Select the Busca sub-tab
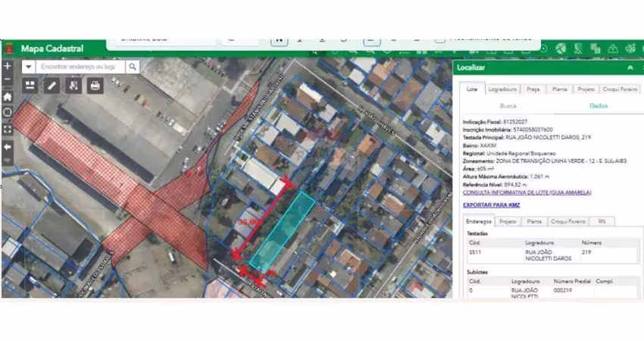 click(508, 106)
